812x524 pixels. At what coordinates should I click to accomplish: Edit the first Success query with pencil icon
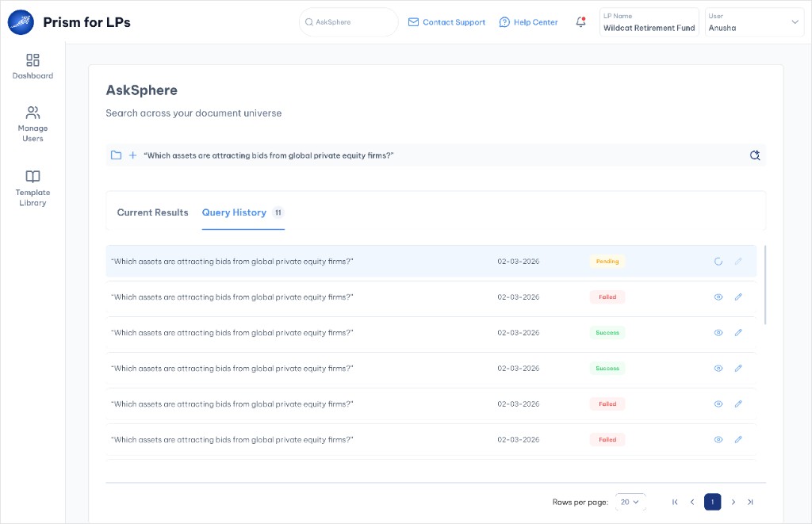click(x=738, y=333)
